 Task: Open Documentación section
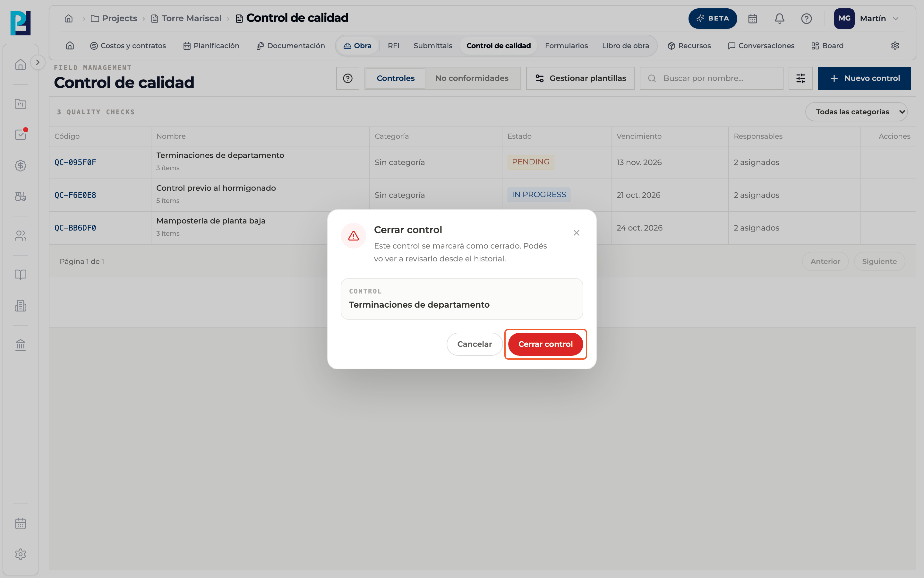click(291, 46)
